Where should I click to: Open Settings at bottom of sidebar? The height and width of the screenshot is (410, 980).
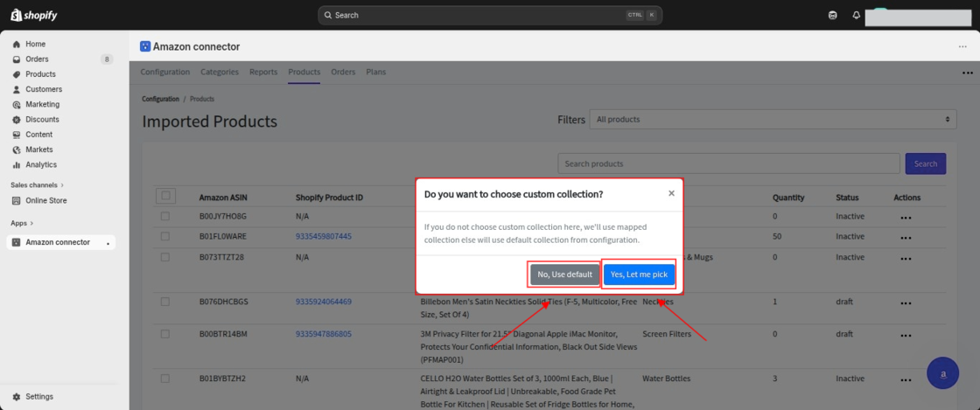38,396
